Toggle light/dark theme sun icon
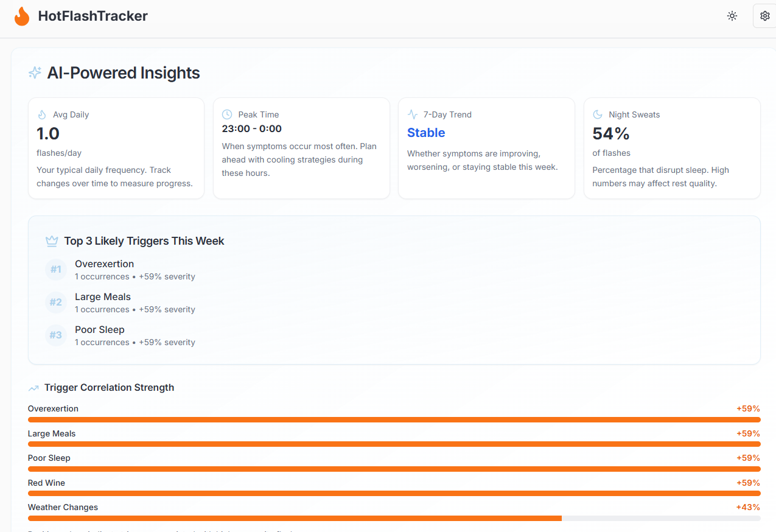The height and width of the screenshot is (532, 776). (x=732, y=16)
